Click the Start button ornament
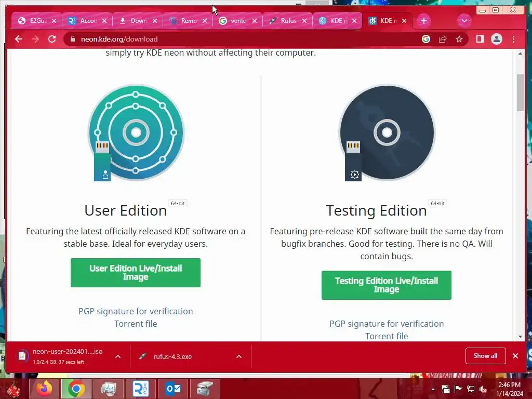This screenshot has width=532, height=399. click(x=14, y=389)
